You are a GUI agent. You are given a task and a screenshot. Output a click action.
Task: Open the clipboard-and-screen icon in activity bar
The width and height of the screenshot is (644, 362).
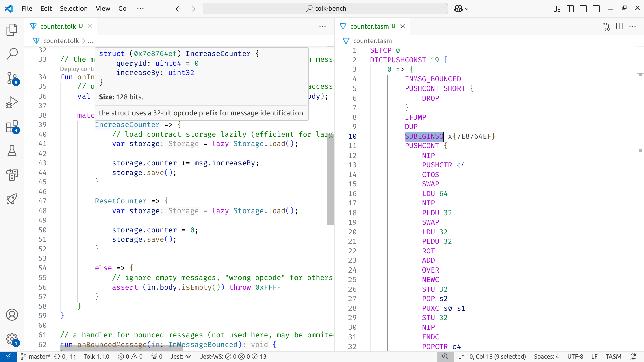coord(12,175)
